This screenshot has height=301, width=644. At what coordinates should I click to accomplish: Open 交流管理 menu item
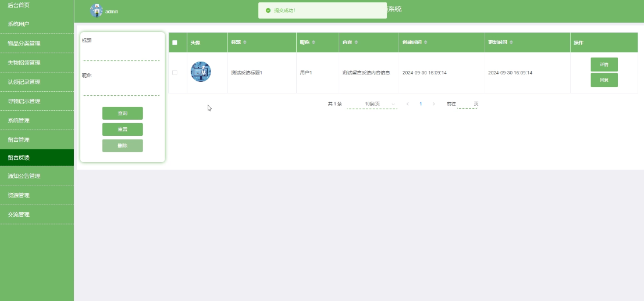[37, 214]
